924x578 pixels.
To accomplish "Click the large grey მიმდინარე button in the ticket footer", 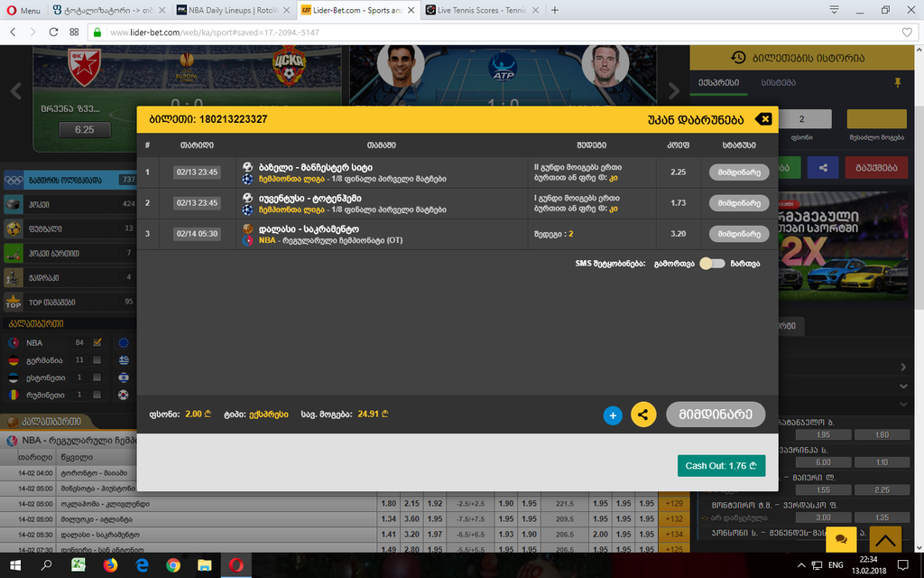I will pos(716,415).
